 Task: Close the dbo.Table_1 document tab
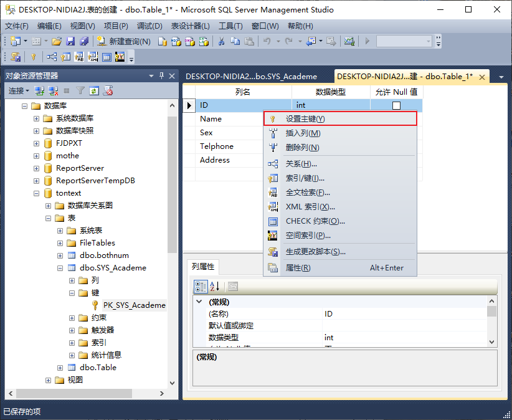(x=482, y=77)
